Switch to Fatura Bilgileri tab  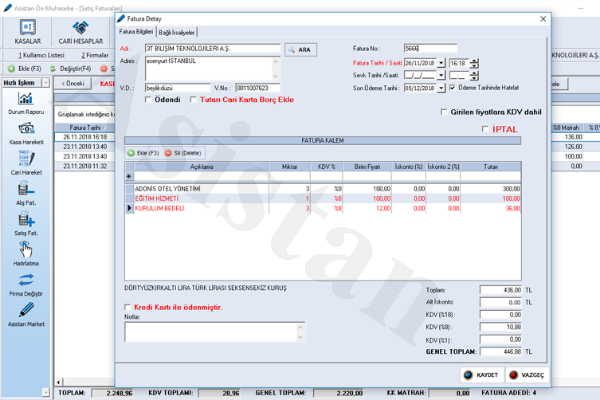[x=136, y=32]
